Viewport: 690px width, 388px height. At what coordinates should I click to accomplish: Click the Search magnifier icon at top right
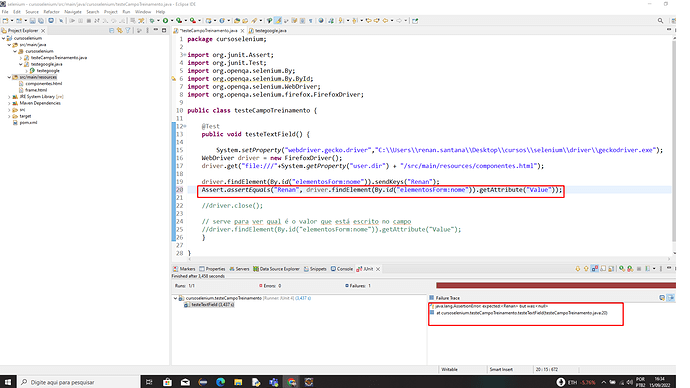(661, 21)
